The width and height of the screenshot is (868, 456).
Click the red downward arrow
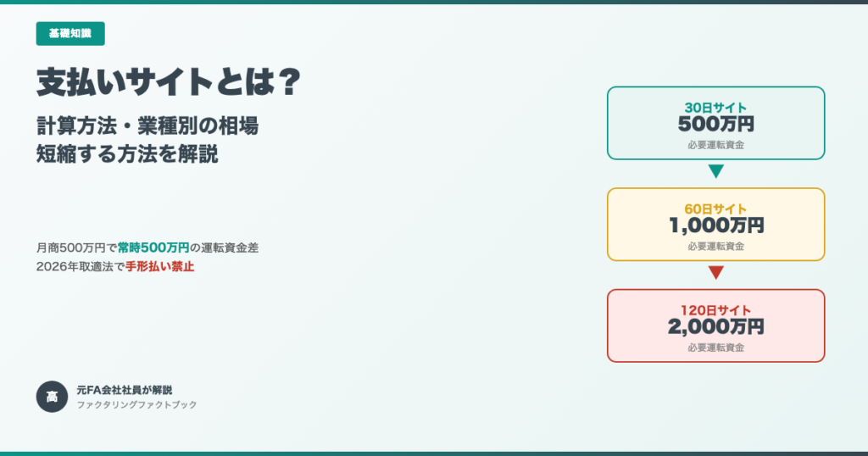(x=715, y=273)
